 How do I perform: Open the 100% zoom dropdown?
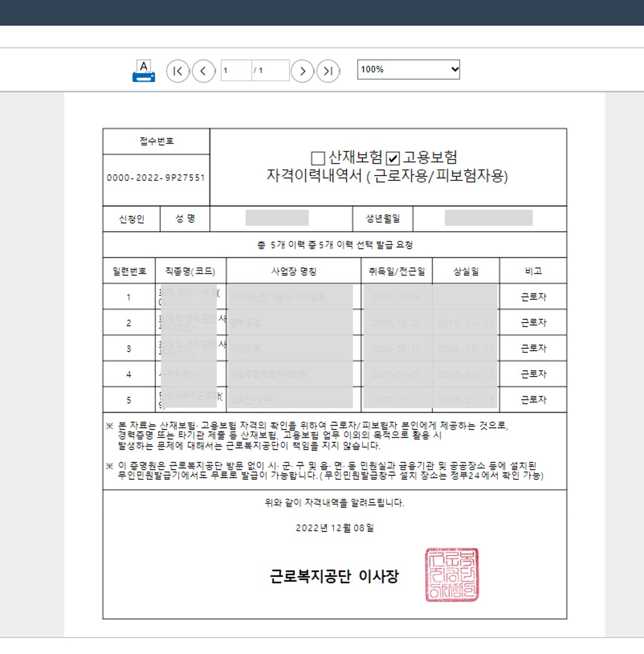click(x=408, y=70)
